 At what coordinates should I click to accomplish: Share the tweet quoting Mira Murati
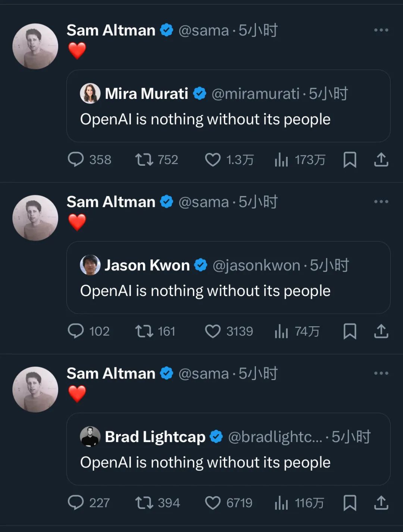pos(381,160)
